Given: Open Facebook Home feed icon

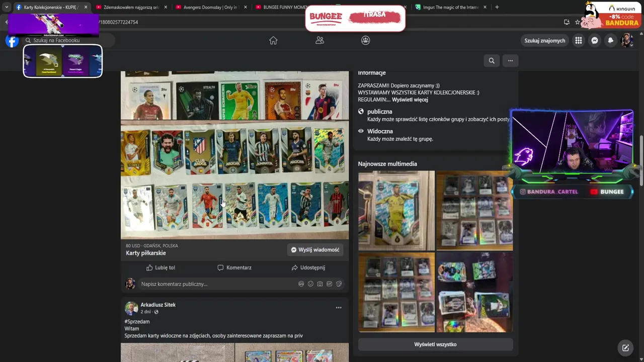Looking at the screenshot, I should (x=273, y=40).
